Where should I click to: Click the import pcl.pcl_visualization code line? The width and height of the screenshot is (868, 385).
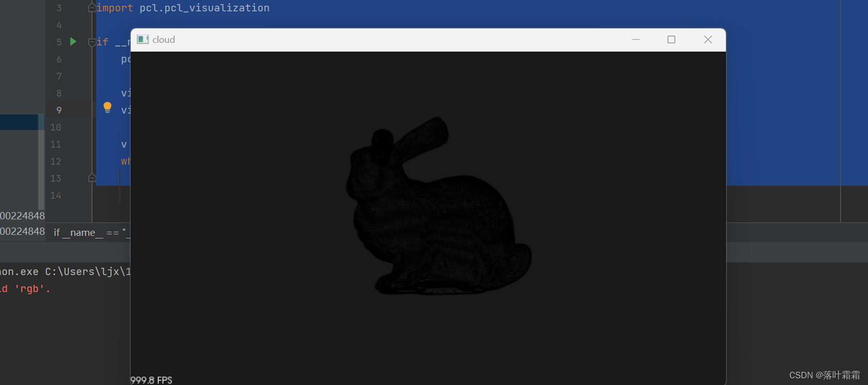183,8
